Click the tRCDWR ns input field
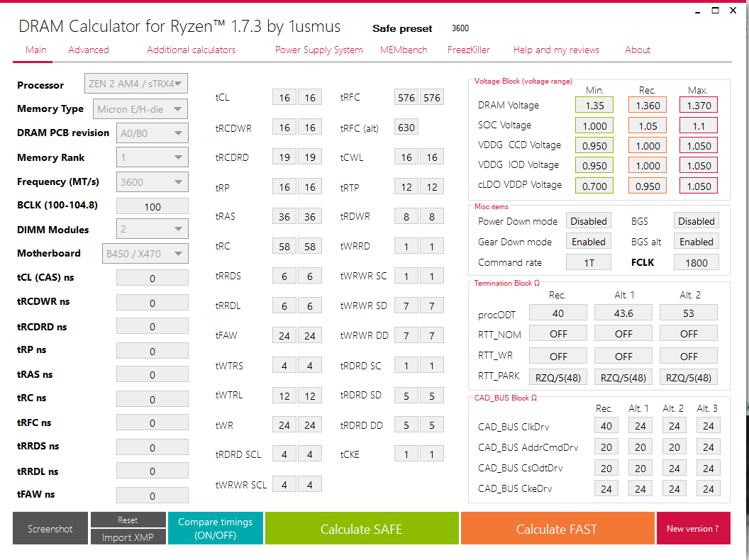This screenshot has width=749, height=560. [x=152, y=303]
